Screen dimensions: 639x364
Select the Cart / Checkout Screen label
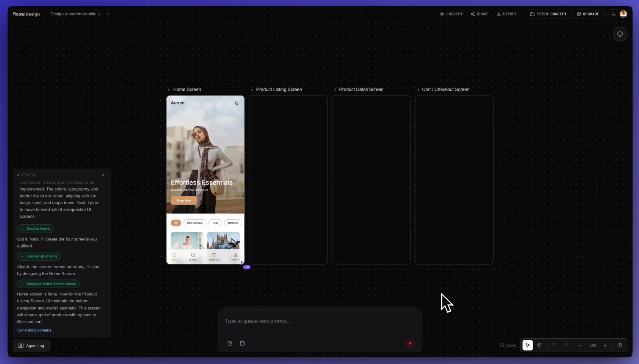click(446, 89)
